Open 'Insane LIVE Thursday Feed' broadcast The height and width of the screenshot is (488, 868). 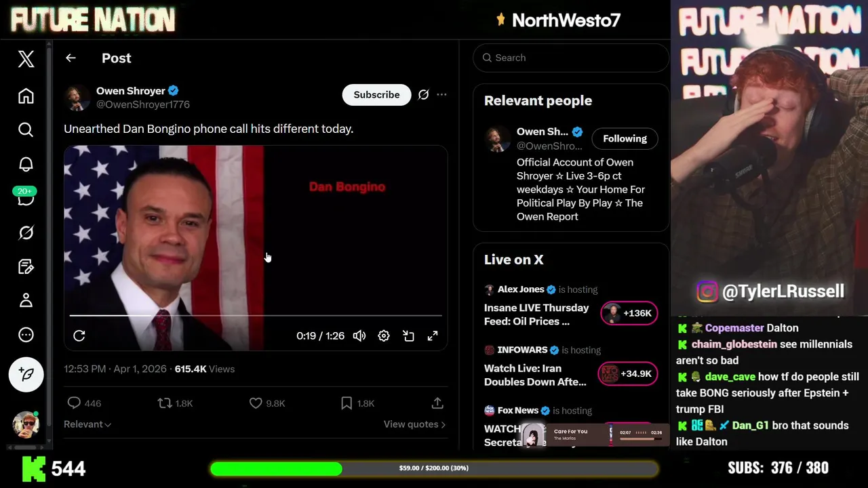point(536,314)
